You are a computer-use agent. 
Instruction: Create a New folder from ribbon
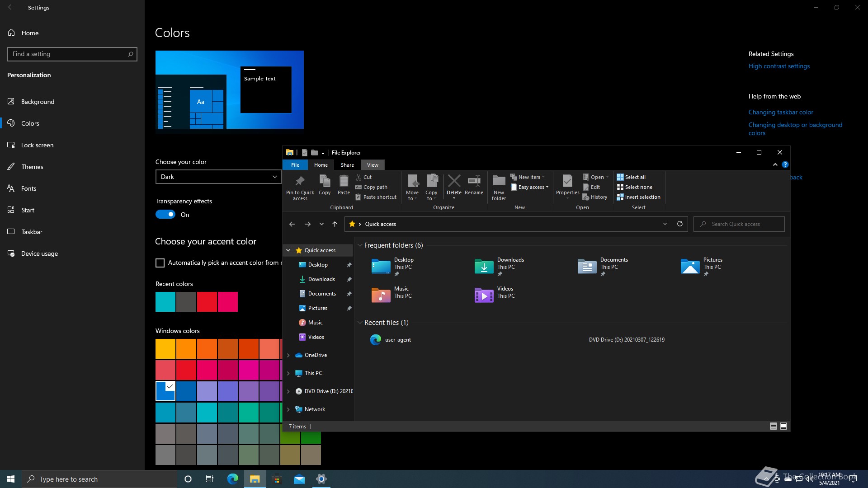coord(499,188)
